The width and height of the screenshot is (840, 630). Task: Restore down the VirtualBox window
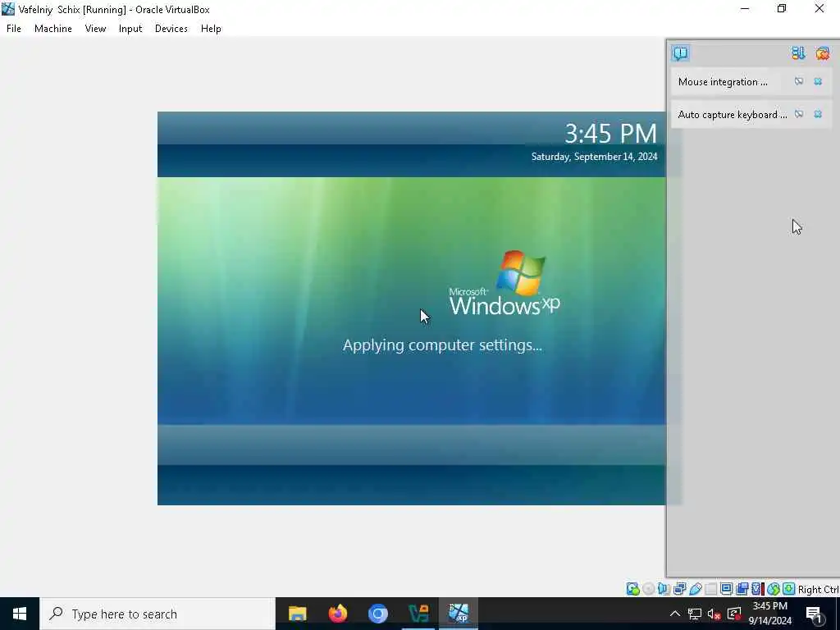pos(782,8)
